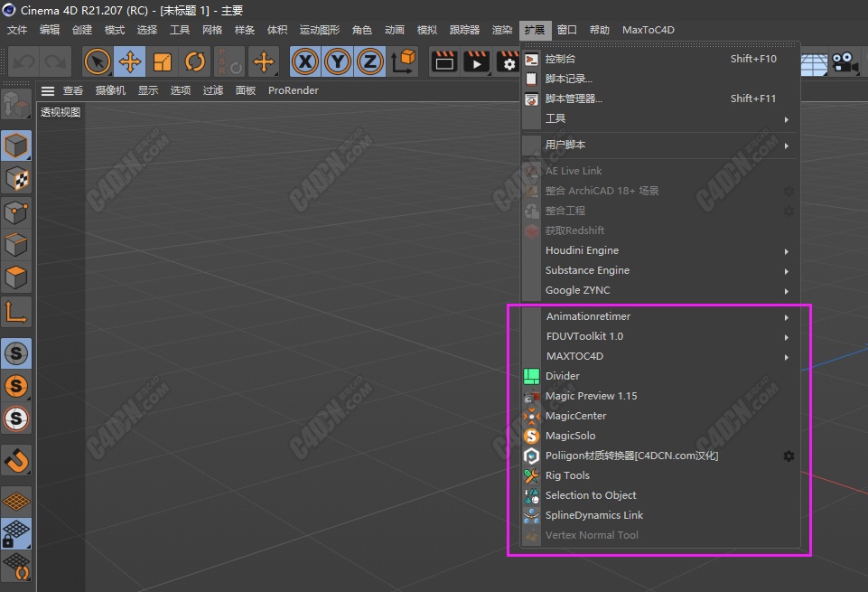Open the viewport hamburger menu icon
This screenshot has height=592, width=868.
point(48,90)
